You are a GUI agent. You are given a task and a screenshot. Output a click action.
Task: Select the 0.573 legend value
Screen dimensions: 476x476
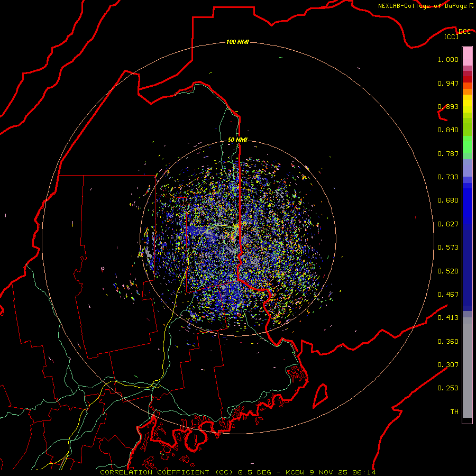[x=448, y=248]
